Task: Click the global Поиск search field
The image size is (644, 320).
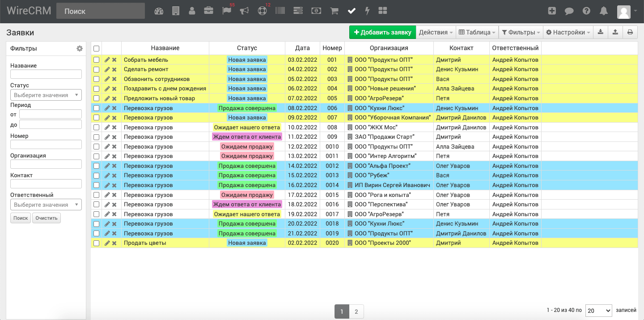Action: 101,11
